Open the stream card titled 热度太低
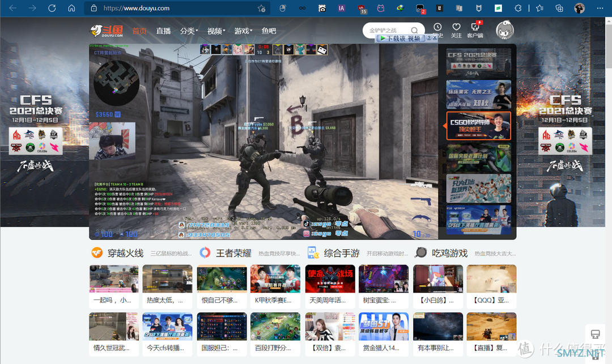 coord(167,286)
